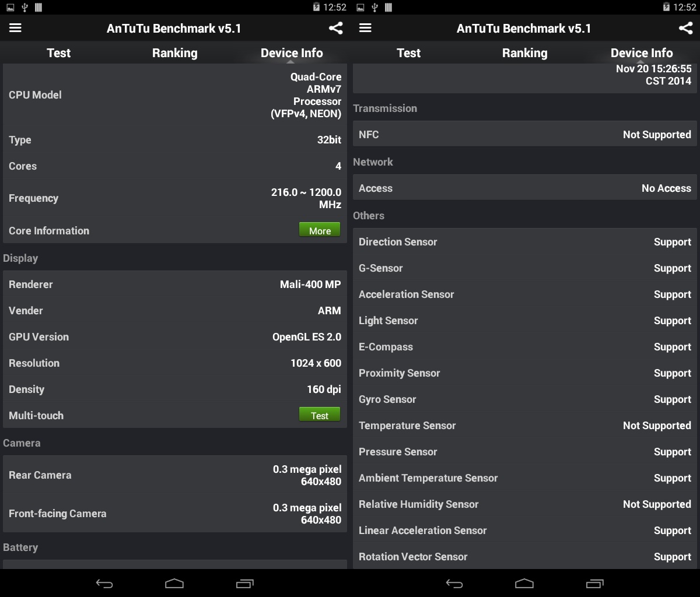This screenshot has height=597, width=700.
Task: Select the NFC row label
Action: (369, 135)
